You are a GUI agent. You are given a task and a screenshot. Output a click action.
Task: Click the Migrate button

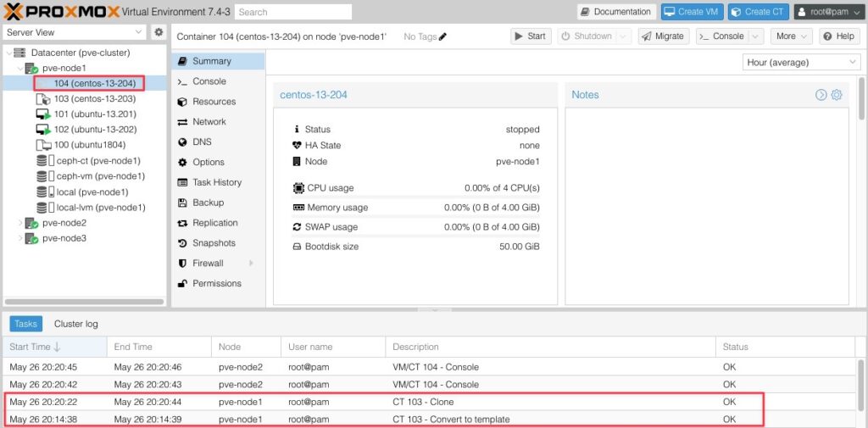click(x=664, y=36)
